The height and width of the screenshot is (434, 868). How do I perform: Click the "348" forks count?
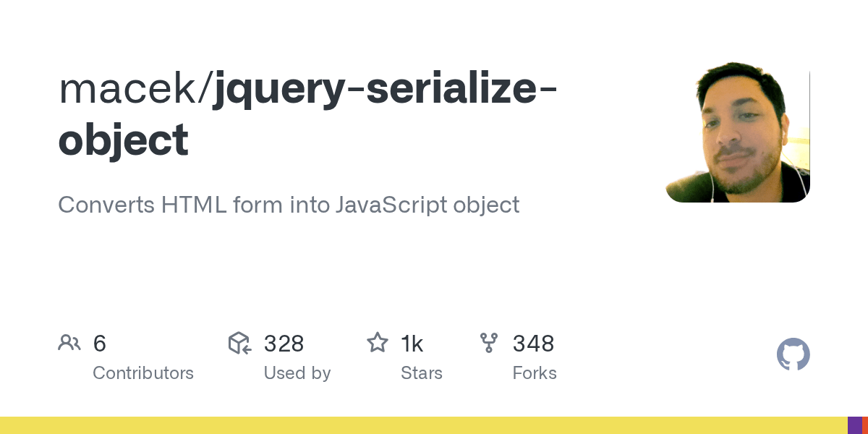[x=534, y=343]
